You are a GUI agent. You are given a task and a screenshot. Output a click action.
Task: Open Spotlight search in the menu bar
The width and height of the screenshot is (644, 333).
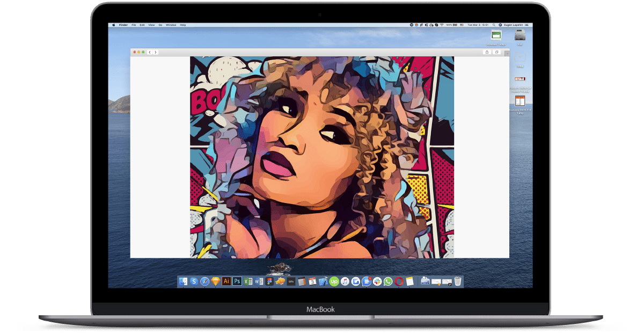pos(493,25)
